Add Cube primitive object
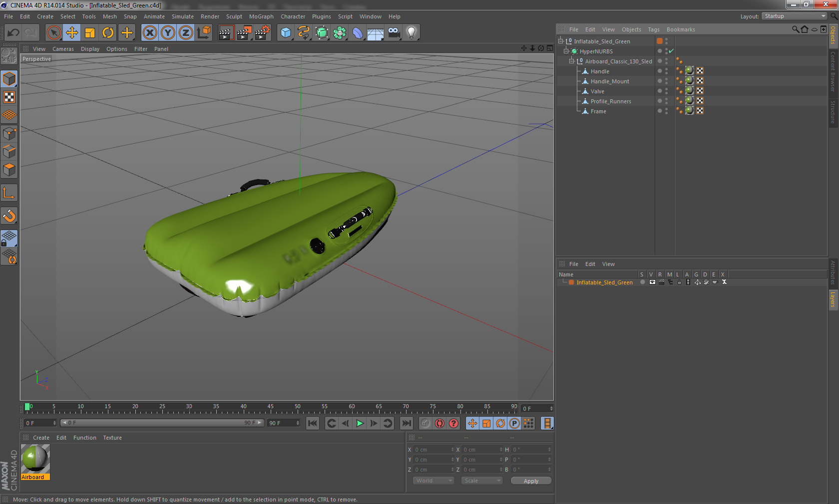The width and height of the screenshot is (839, 504). pyautogui.click(x=286, y=33)
